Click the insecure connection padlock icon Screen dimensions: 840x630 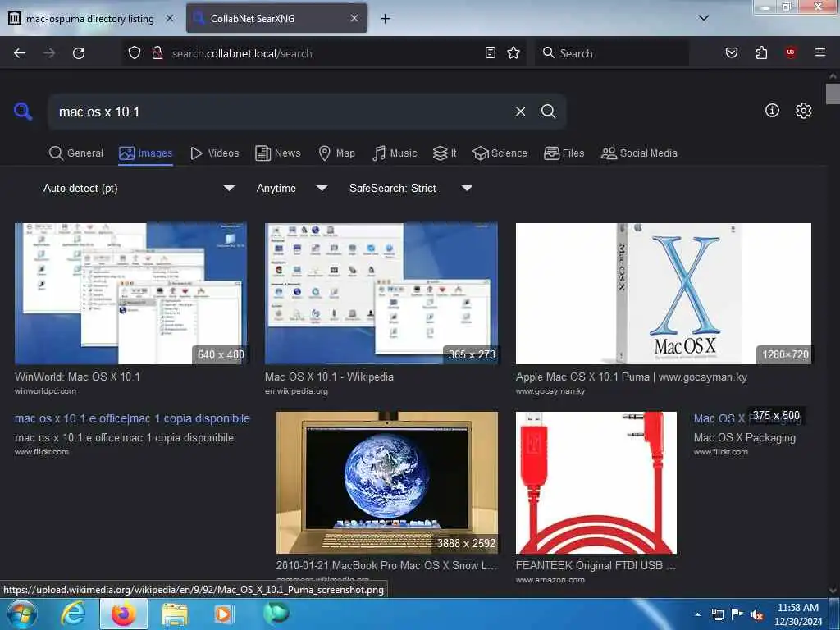tap(157, 52)
